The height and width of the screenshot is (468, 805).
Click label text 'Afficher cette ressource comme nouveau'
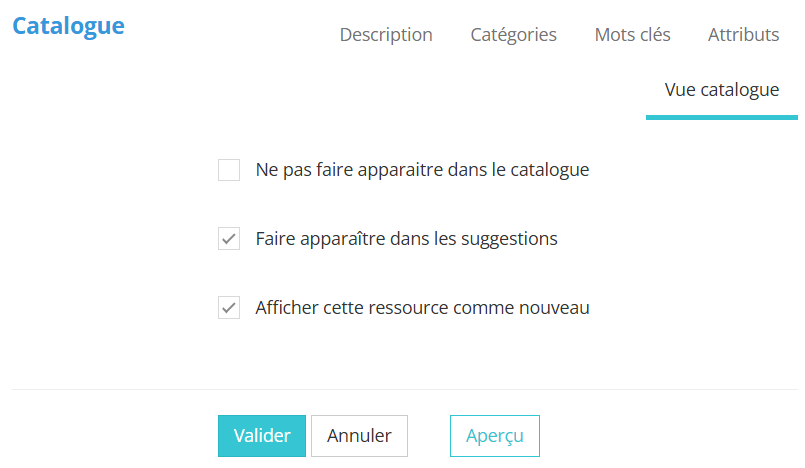click(x=422, y=308)
